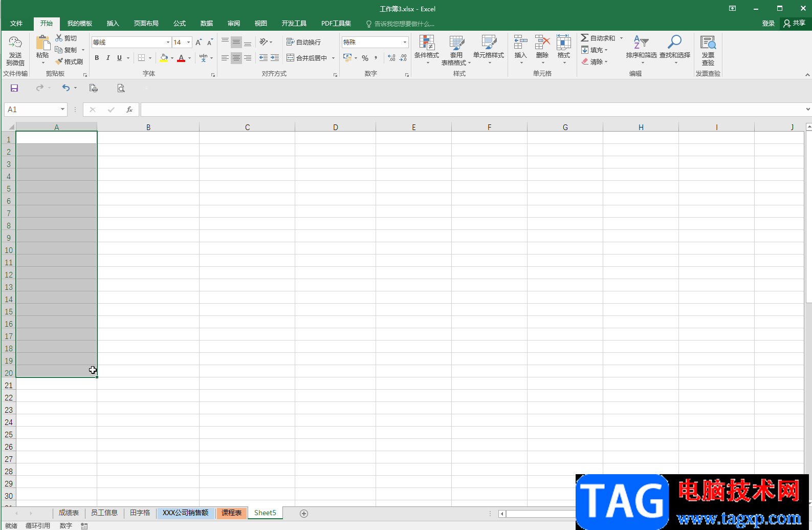Apply the red font color

pos(181,58)
